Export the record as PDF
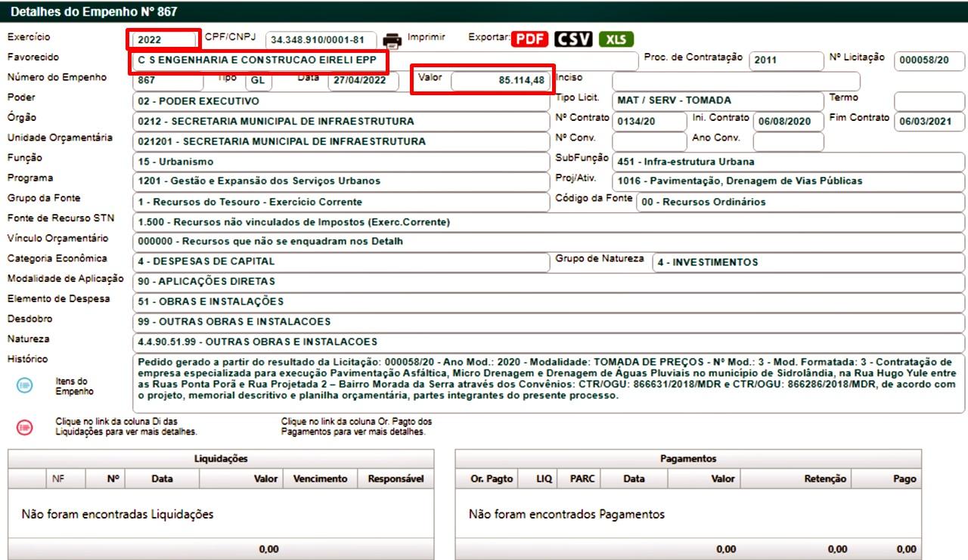968x560 pixels. [529, 39]
